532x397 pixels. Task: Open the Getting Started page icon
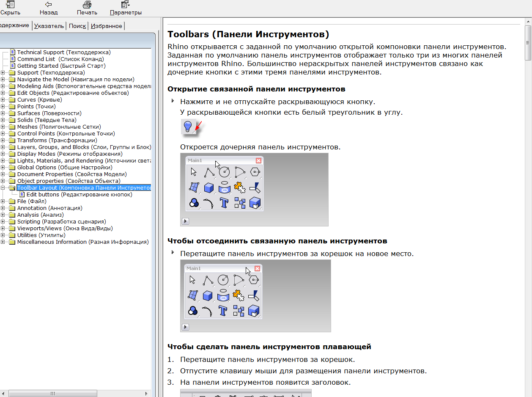13,66
